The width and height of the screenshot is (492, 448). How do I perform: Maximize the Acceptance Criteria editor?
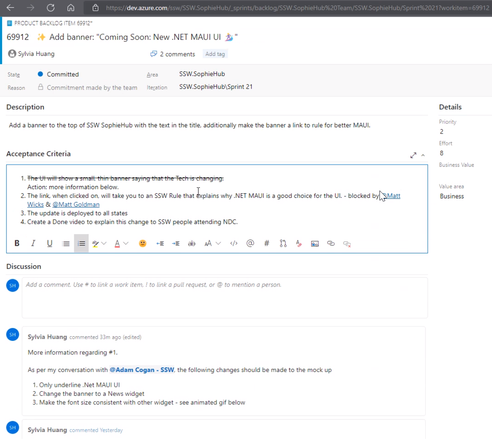[x=413, y=155]
